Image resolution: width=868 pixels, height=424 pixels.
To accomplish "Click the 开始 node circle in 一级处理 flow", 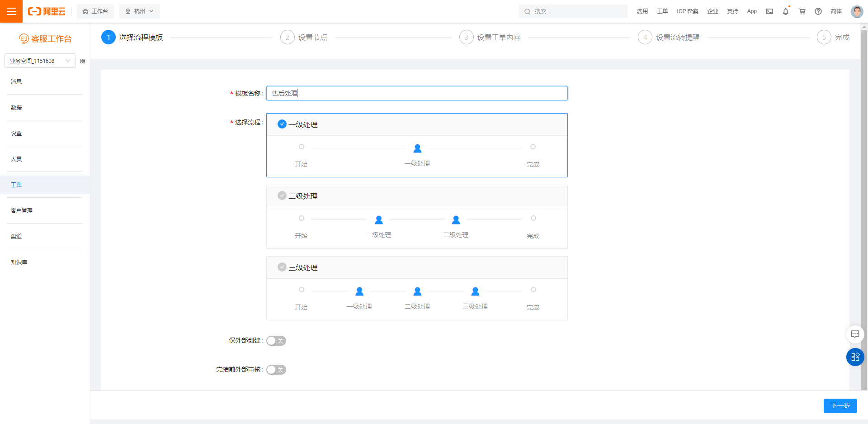I will (302, 147).
